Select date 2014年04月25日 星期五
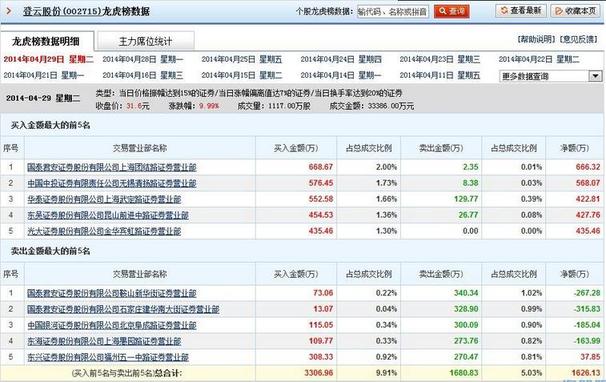The height and width of the screenshot is (382, 606). click(x=242, y=59)
